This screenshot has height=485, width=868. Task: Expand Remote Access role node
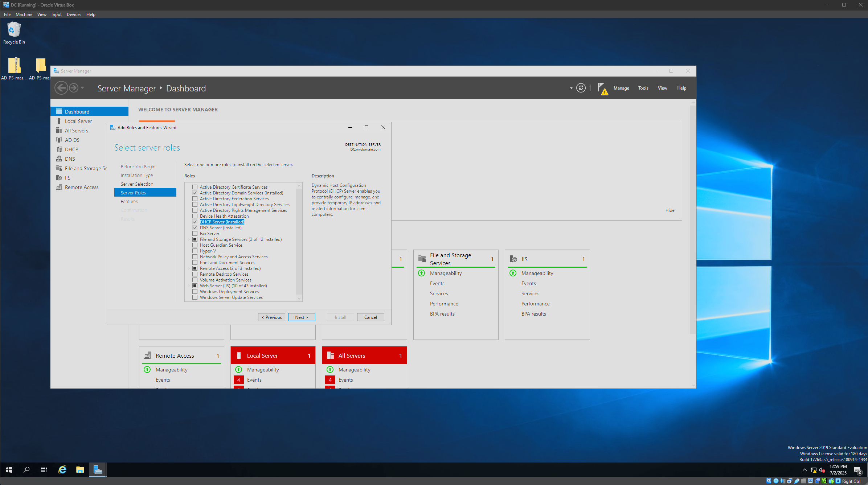click(188, 268)
